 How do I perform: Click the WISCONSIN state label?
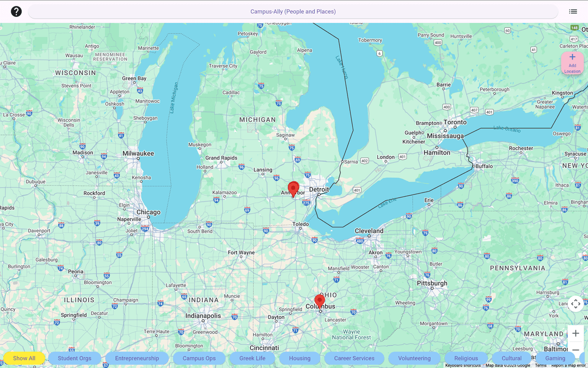point(75,73)
